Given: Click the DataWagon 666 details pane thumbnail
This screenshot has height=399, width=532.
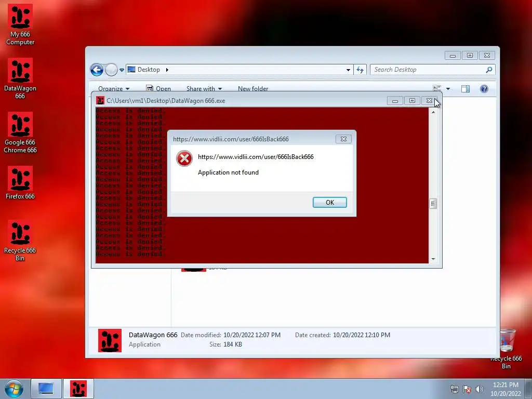Looking at the screenshot, I should tap(110, 340).
